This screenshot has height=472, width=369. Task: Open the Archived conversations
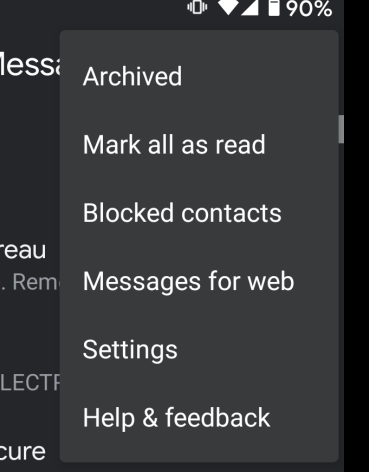199,76
